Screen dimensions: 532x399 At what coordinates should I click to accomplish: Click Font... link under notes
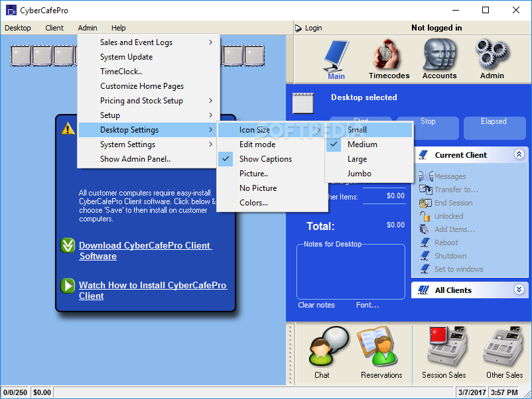[x=367, y=305]
